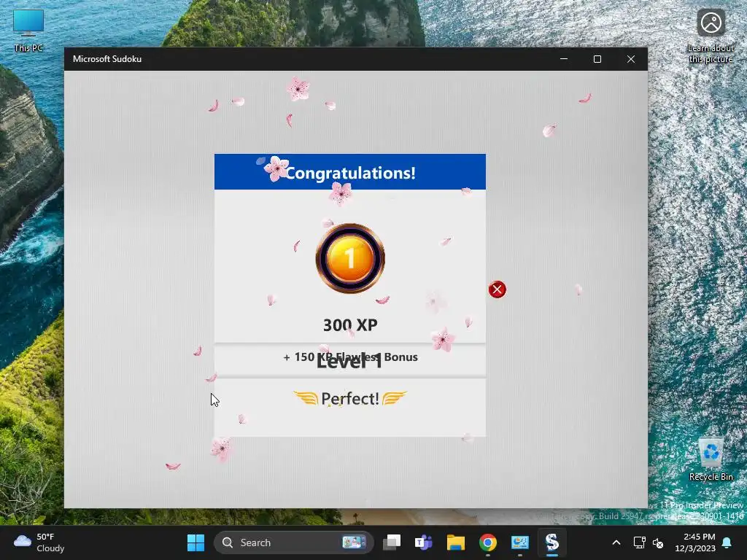Screen dimensions: 747x560
Task: Click the network display tray icon
Action: click(x=639, y=542)
